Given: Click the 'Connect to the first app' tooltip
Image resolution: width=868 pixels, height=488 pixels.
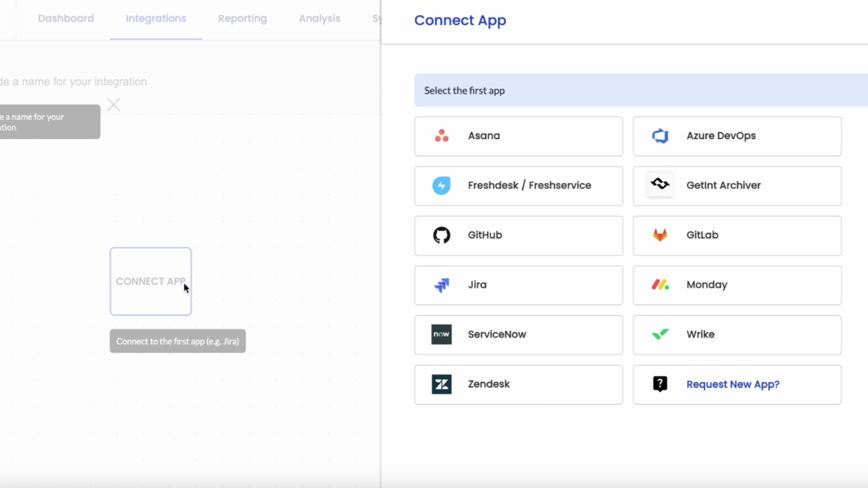Looking at the screenshot, I should 178,341.
